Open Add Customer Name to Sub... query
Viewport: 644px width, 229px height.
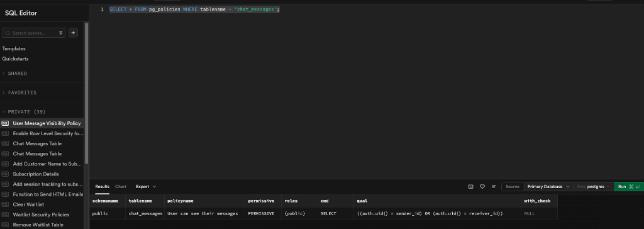[42, 164]
